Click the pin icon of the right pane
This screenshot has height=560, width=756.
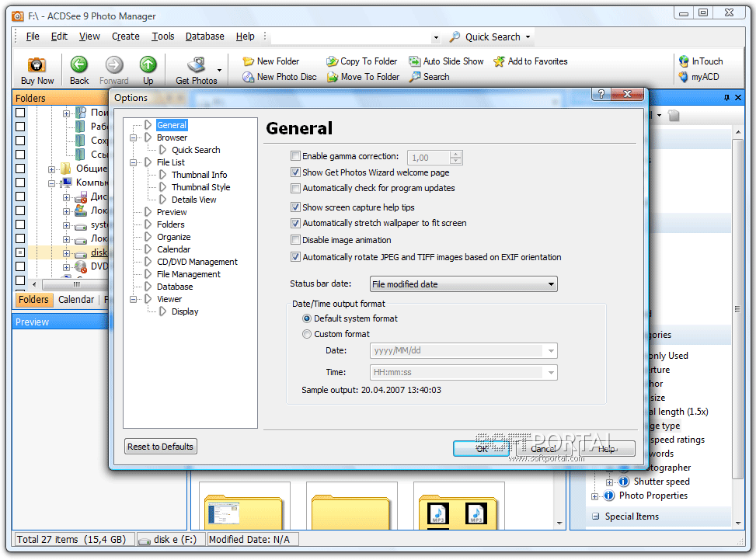(727, 97)
